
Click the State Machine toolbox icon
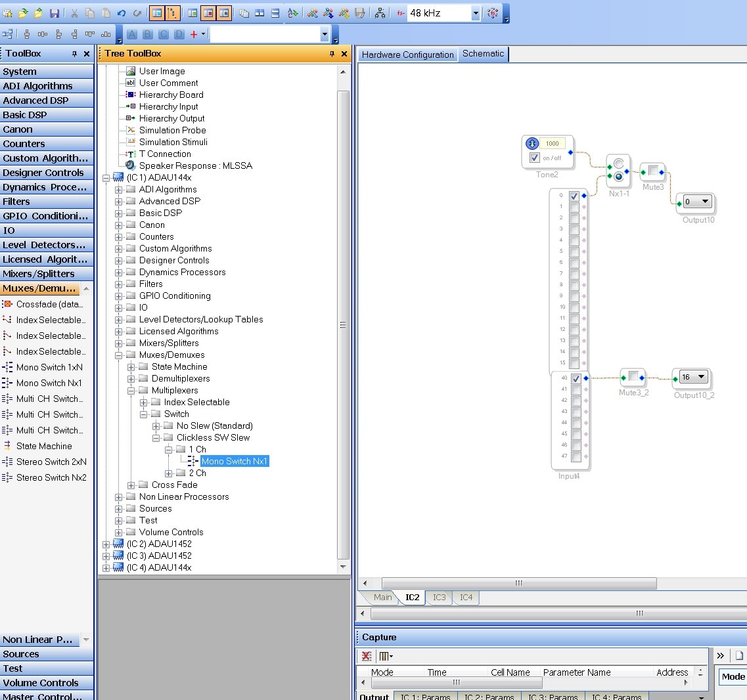(x=7, y=446)
